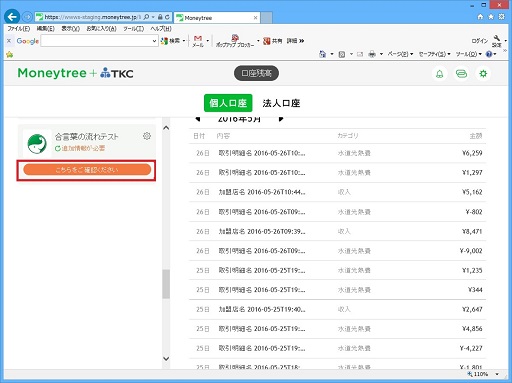
Task: Click the 口座残高 pill button
Action: tap(256, 73)
